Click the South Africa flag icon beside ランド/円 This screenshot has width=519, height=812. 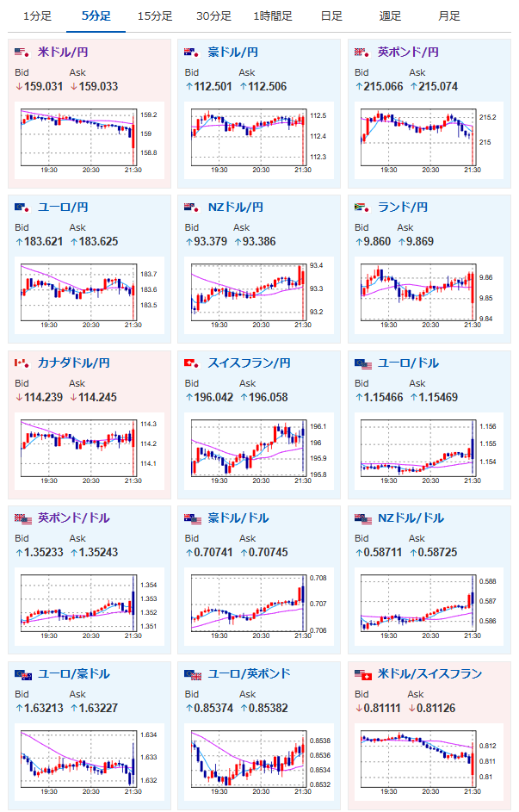(362, 208)
